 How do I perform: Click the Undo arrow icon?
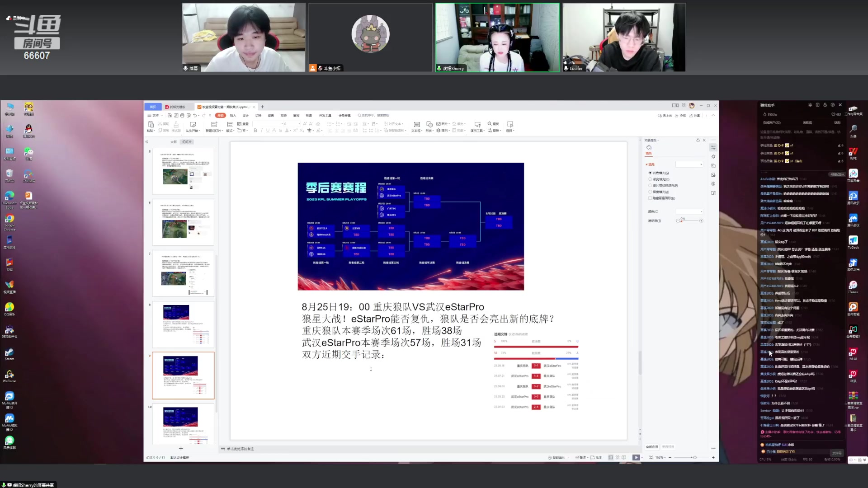tap(195, 116)
